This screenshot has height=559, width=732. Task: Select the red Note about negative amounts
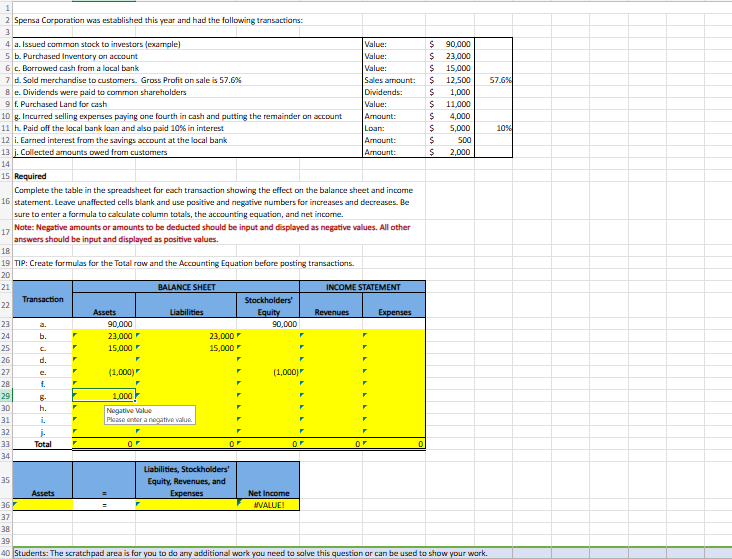[212, 233]
